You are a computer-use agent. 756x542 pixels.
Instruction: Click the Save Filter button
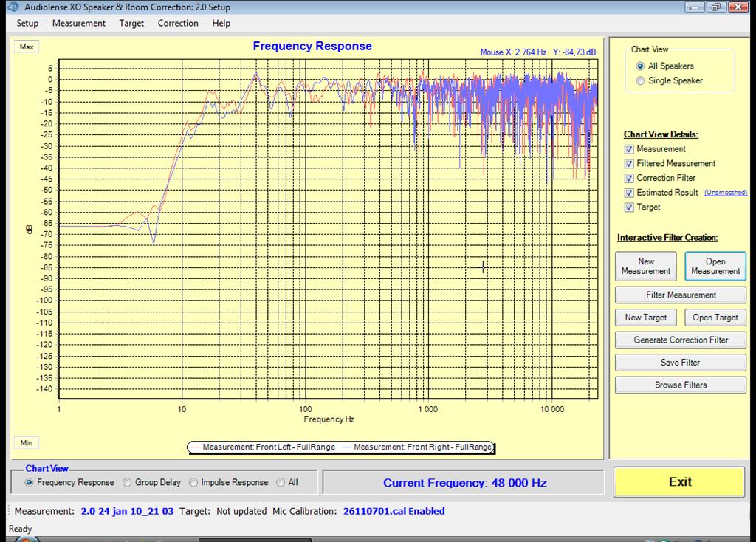click(x=681, y=363)
